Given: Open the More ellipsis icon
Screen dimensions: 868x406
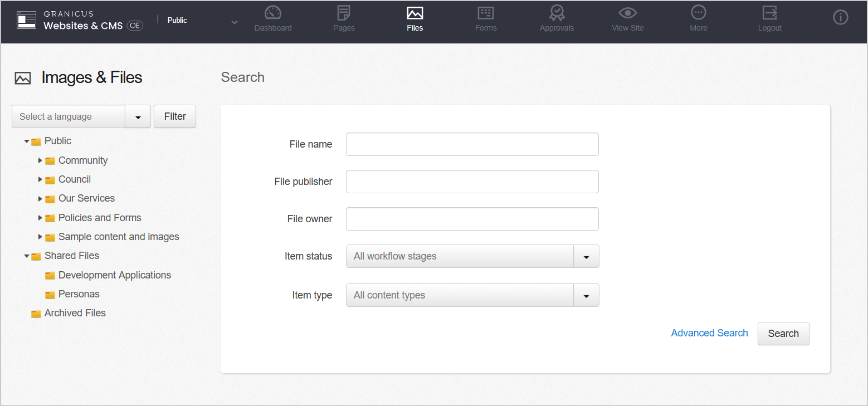Looking at the screenshot, I should point(699,13).
